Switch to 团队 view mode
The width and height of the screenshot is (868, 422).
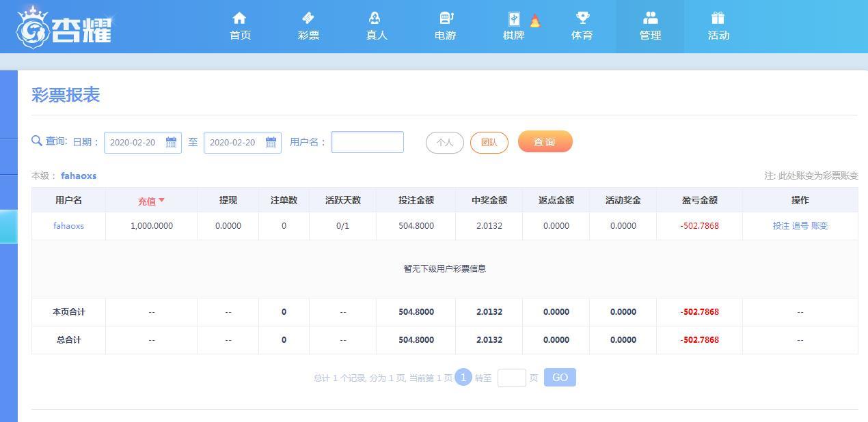489,142
